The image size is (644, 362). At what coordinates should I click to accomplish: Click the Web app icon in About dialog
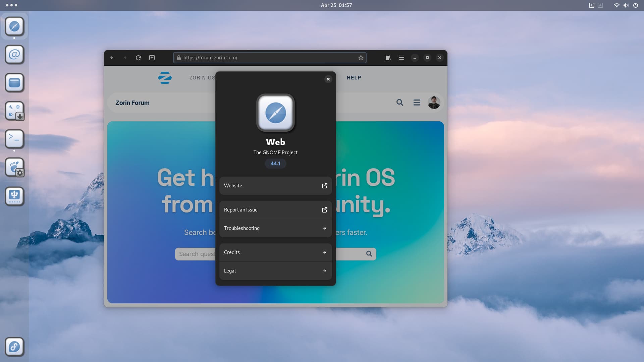275,113
